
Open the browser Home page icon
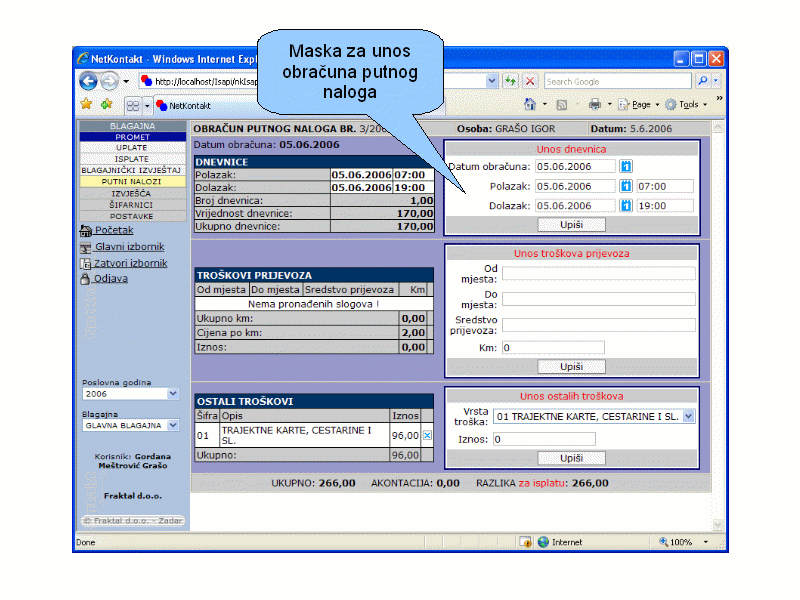pyautogui.click(x=530, y=104)
